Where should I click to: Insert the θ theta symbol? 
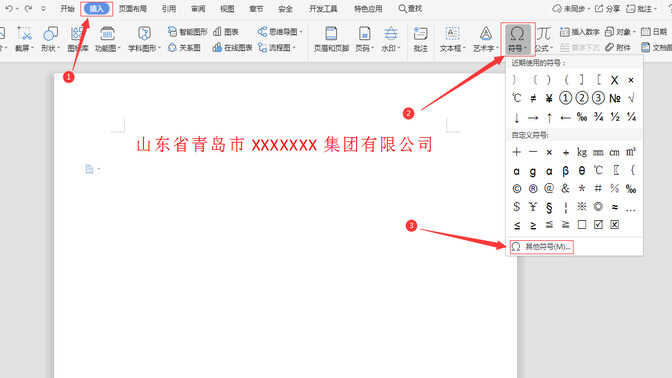(x=582, y=171)
